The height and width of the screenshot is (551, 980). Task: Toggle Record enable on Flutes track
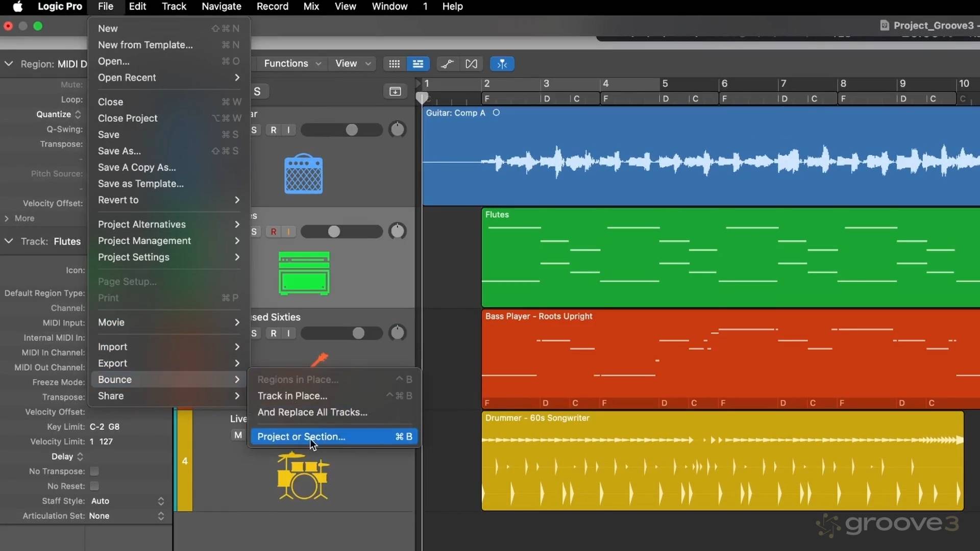click(x=274, y=232)
